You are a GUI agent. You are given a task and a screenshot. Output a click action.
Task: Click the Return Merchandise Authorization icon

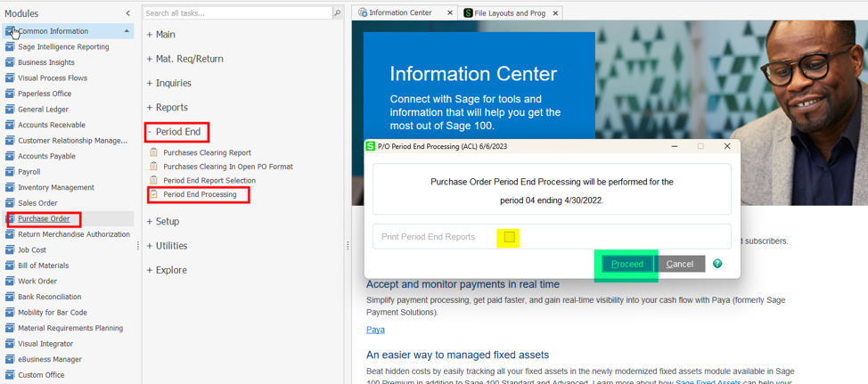click(10, 234)
